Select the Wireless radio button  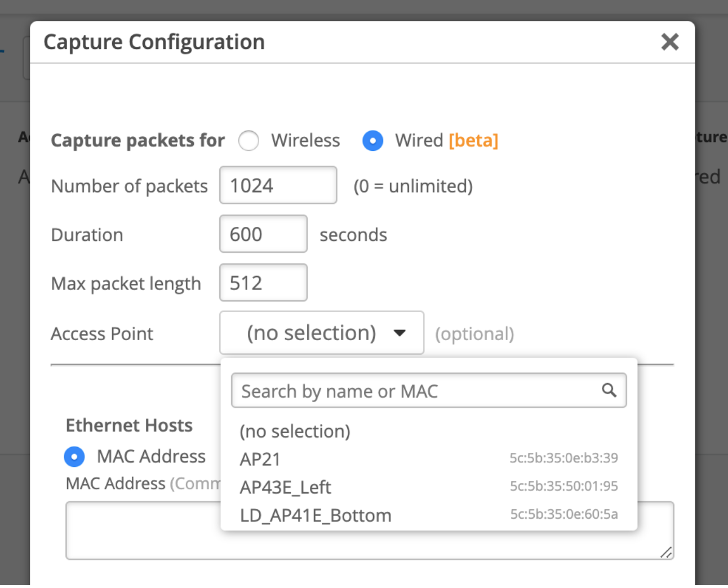tap(248, 140)
